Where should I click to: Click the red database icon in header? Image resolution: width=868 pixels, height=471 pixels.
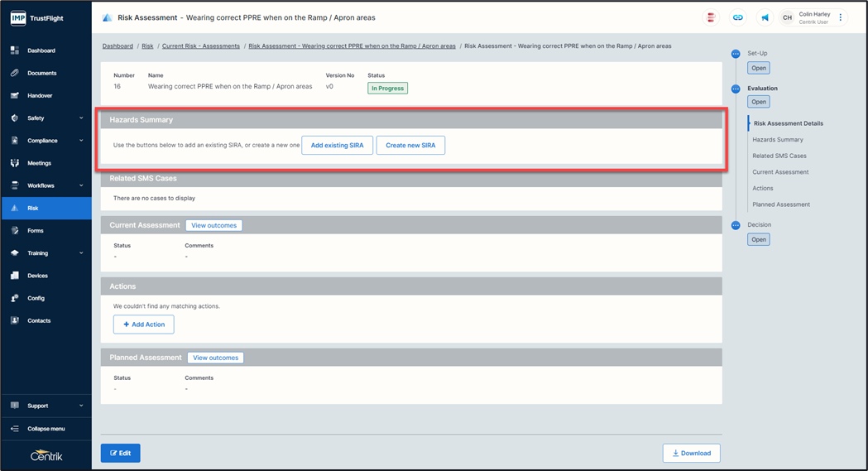click(711, 17)
